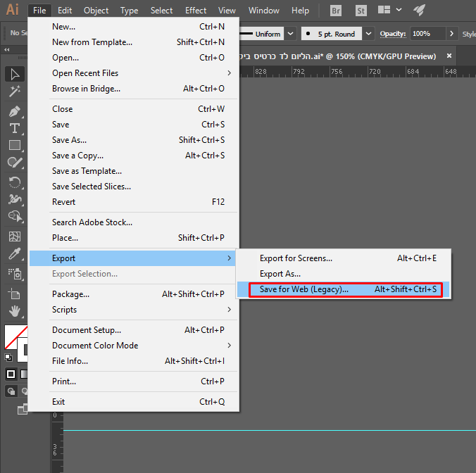
Task: Expand the Scripts submenu
Action: click(x=133, y=310)
